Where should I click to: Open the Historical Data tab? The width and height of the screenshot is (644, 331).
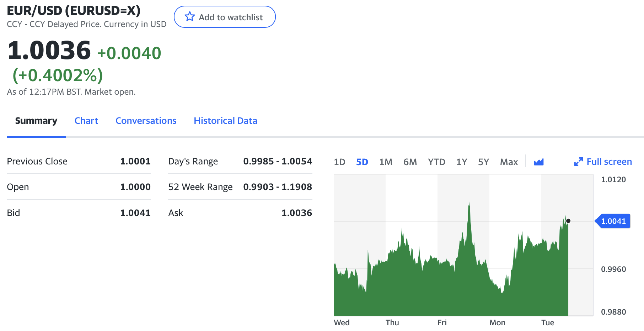(x=226, y=121)
